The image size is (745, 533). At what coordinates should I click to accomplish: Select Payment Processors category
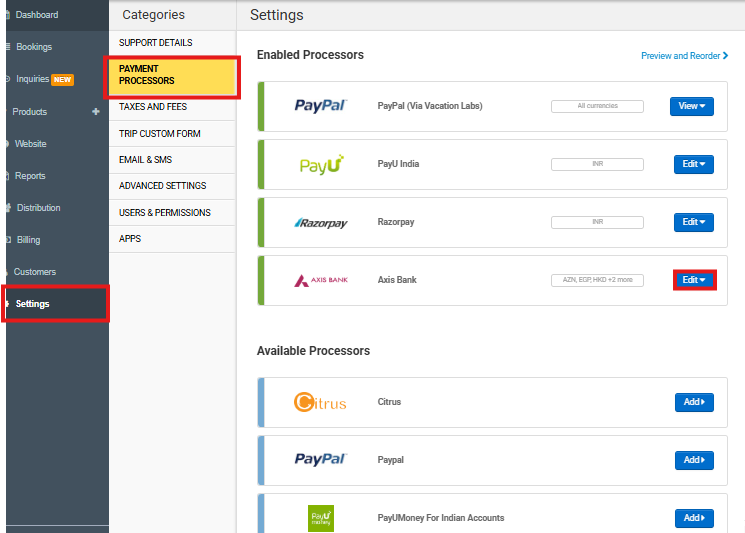click(x=172, y=75)
